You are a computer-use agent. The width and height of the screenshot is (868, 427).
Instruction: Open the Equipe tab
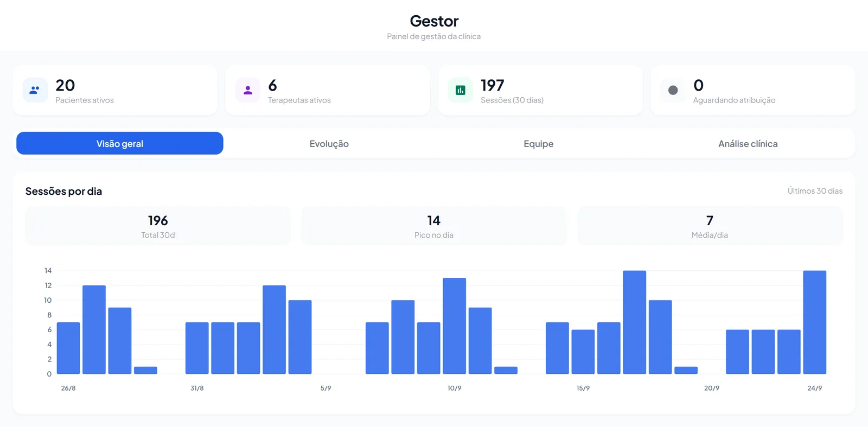point(539,143)
